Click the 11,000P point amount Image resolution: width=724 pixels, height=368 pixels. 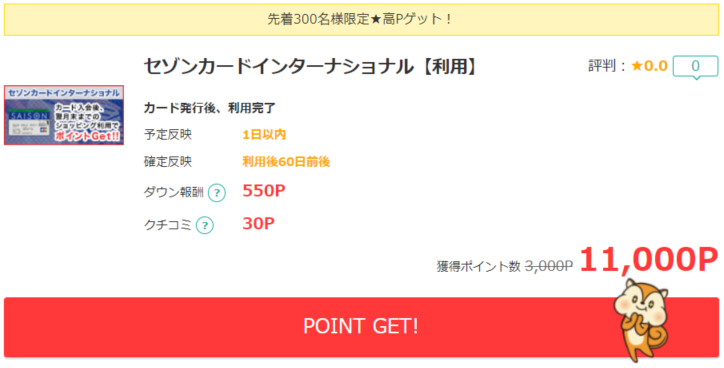coord(649,259)
